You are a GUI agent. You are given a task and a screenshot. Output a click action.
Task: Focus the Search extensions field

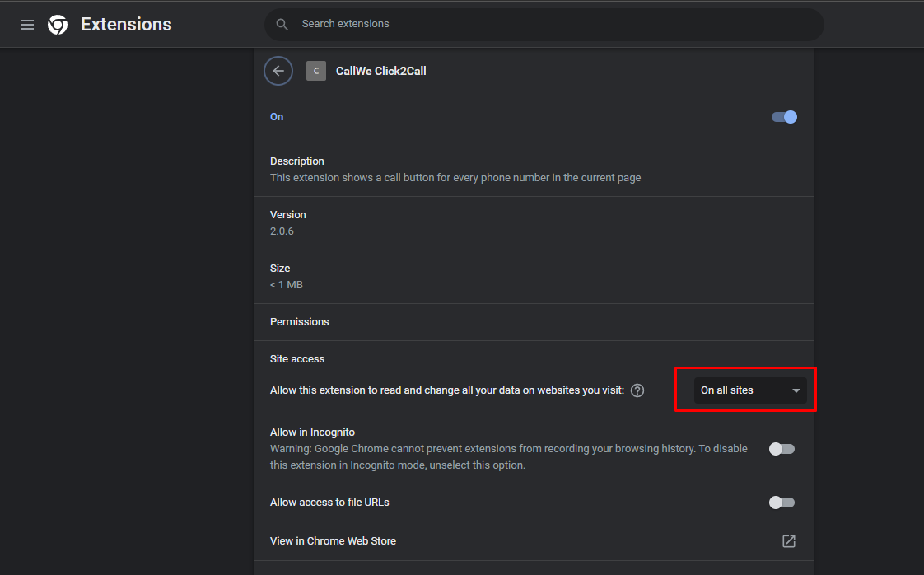click(x=544, y=24)
